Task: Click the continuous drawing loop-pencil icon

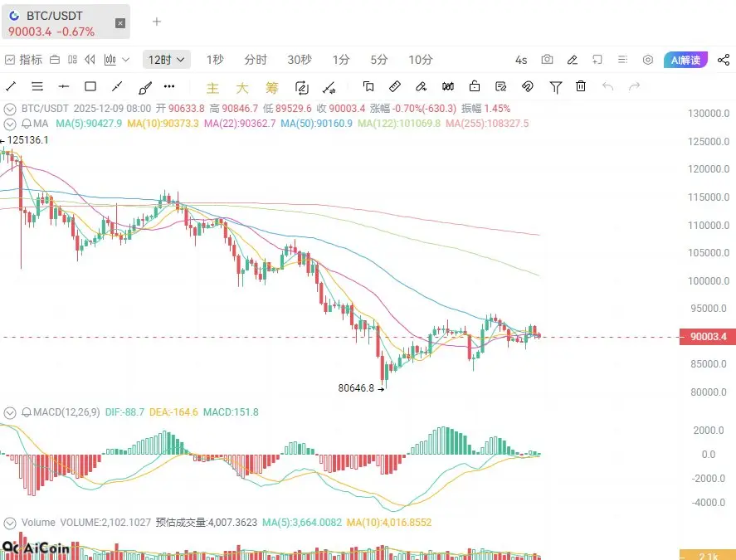Action: point(302,87)
